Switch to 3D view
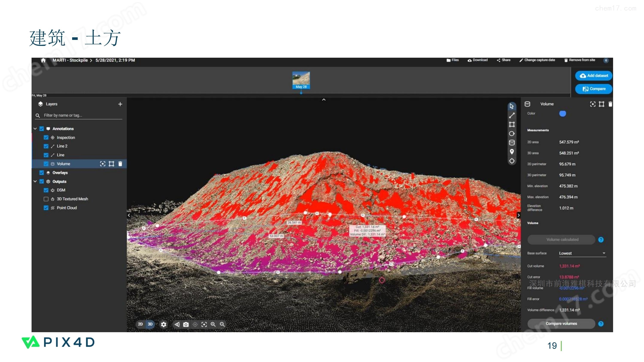644x362 pixels. click(x=150, y=324)
